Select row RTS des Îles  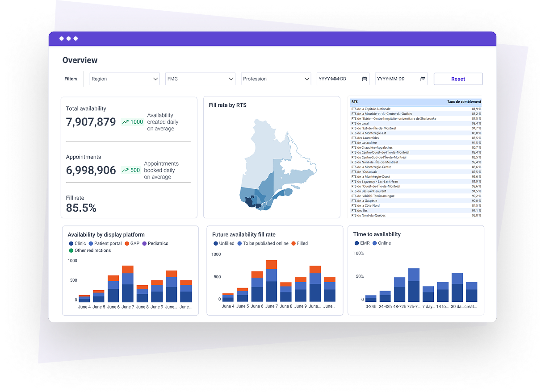click(x=416, y=211)
